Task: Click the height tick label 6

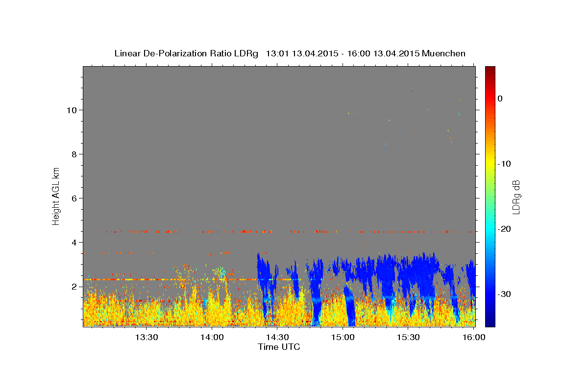Action: coord(75,198)
